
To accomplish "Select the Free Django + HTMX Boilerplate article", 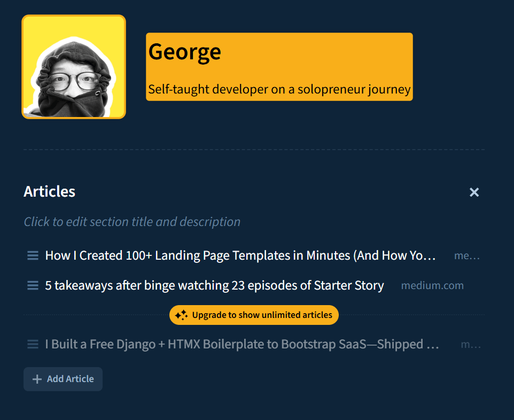I will [x=242, y=345].
